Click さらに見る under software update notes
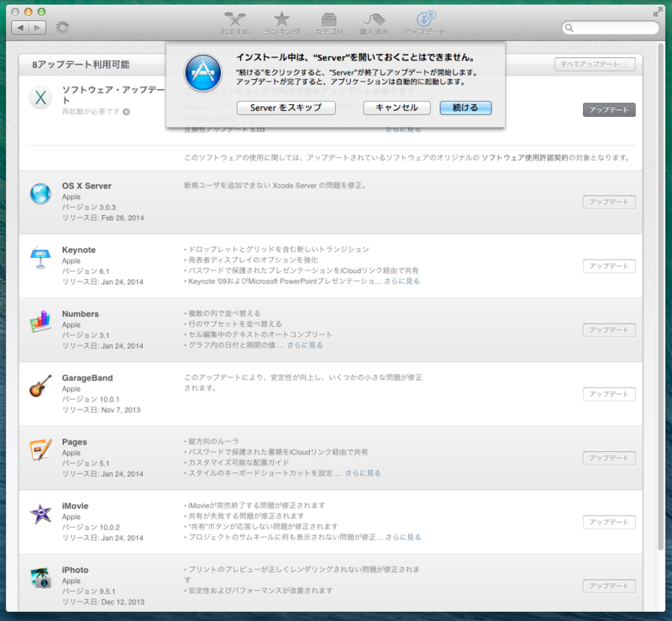This screenshot has height=621, width=672. tap(403, 129)
